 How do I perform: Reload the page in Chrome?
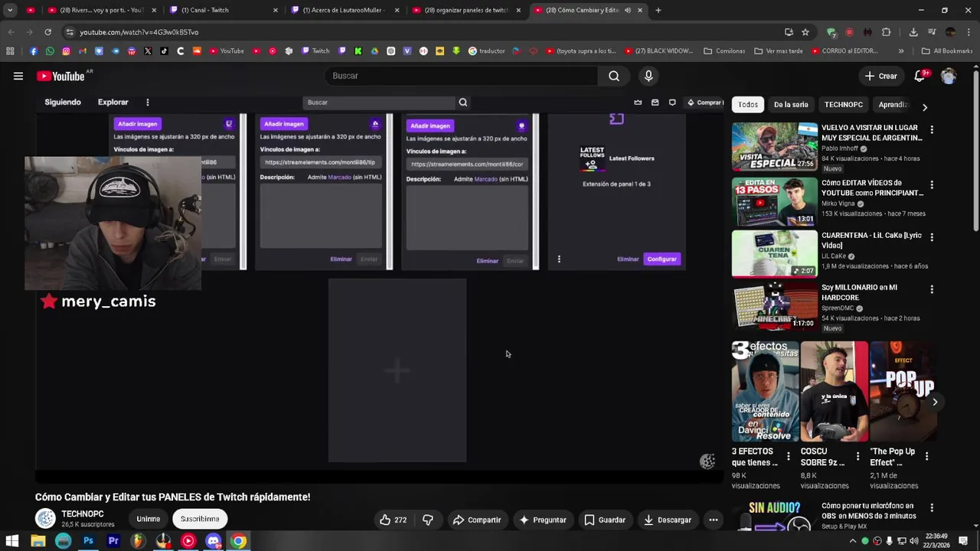click(47, 32)
